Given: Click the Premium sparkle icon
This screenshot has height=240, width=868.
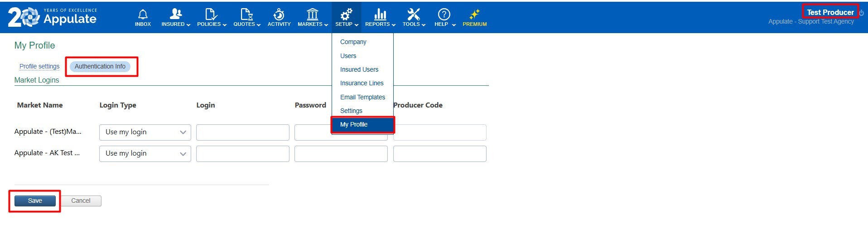Looking at the screenshot, I should 474,15.
